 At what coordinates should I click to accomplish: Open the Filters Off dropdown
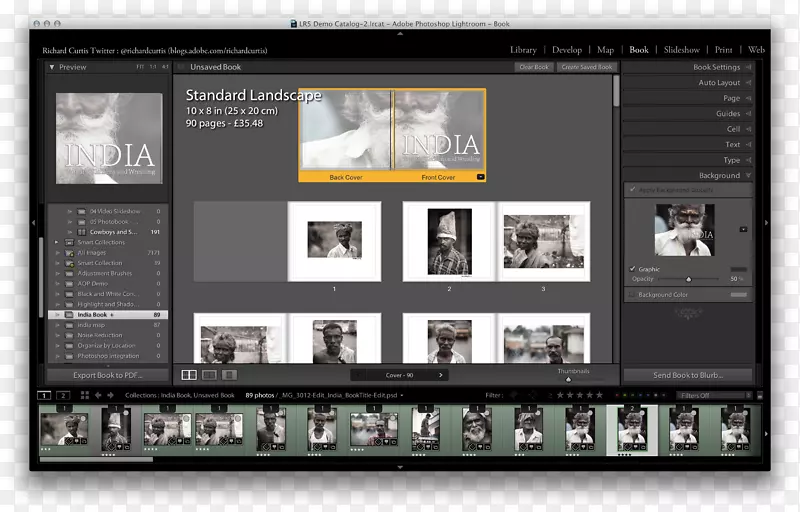[713, 396]
